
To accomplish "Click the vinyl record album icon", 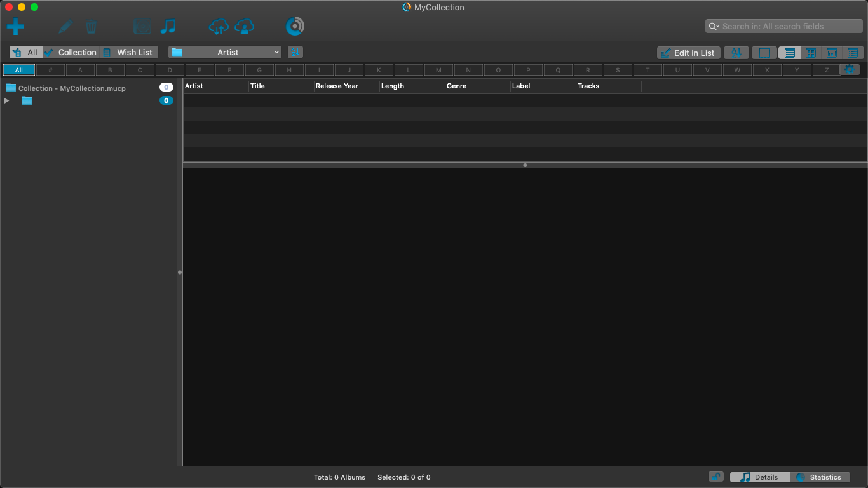I will pos(142,27).
